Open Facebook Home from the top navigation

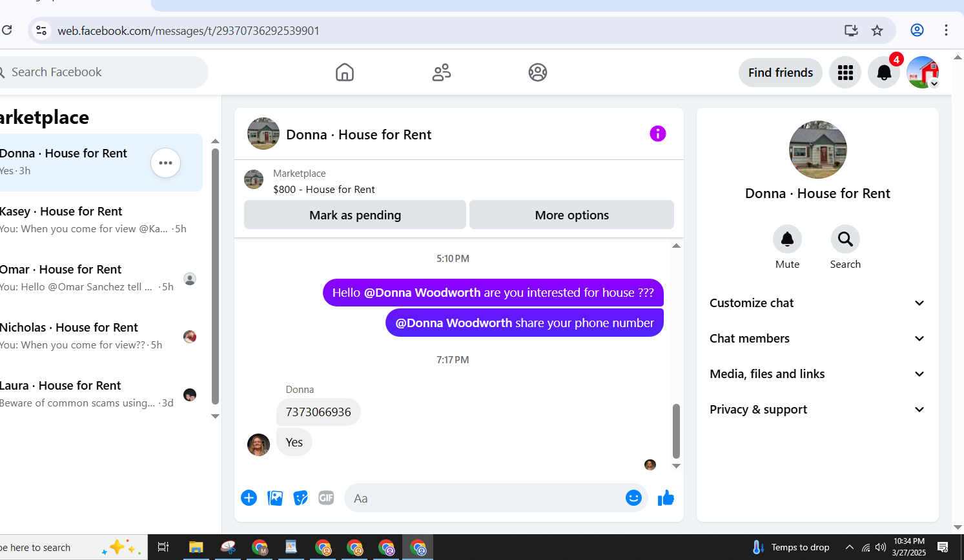tap(345, 72)
